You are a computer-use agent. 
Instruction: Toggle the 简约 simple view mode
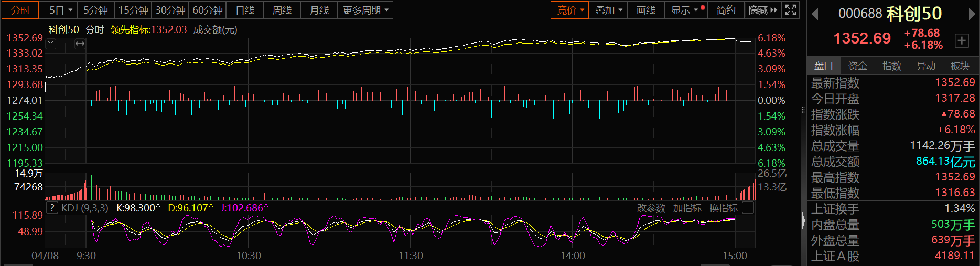(x=726, y=10)
